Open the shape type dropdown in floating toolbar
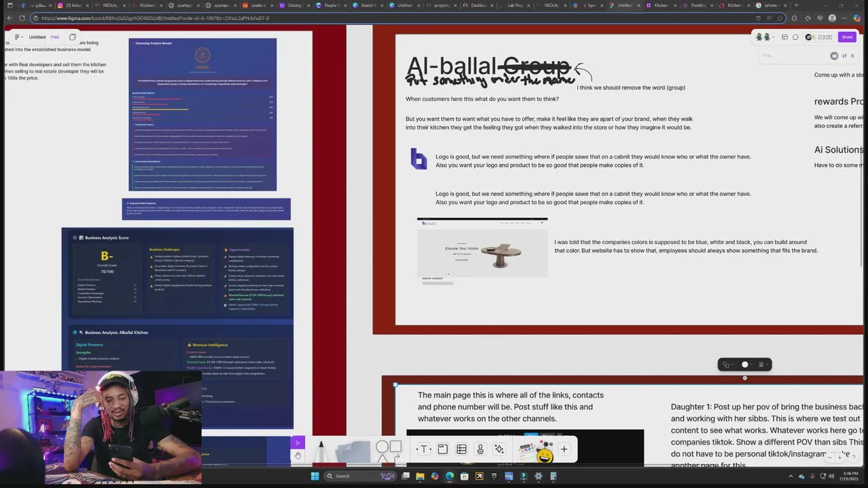Screen dimensions: 868x488 (727, 365)
